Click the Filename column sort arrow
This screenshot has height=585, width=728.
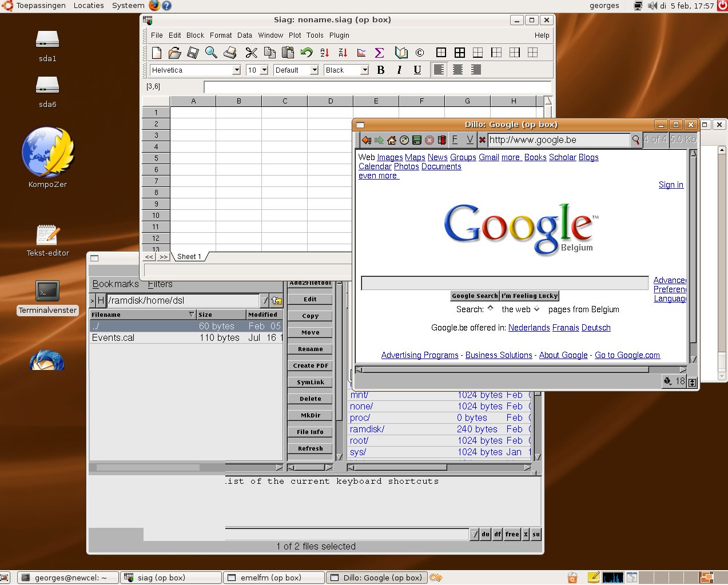pos(192,315)
